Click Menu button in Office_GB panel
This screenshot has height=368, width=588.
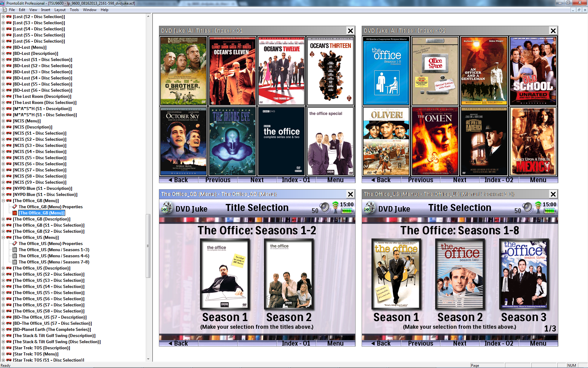point(335,343)
